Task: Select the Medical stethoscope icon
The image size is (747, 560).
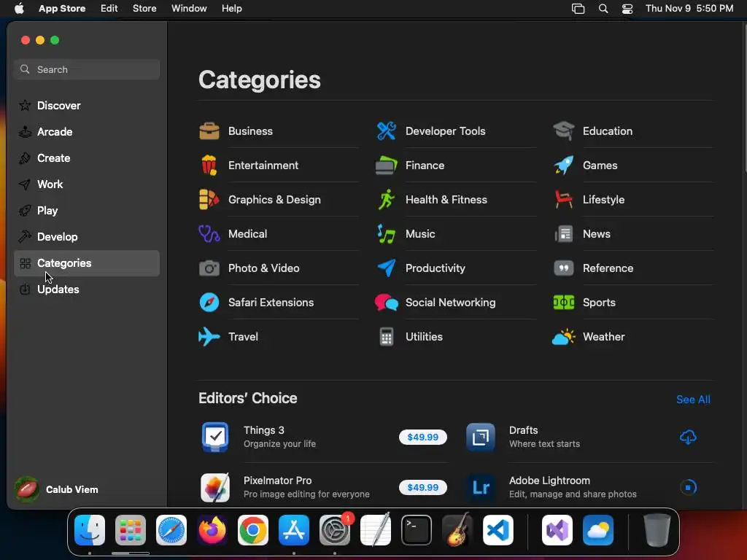Action: [x=209, y=234]
